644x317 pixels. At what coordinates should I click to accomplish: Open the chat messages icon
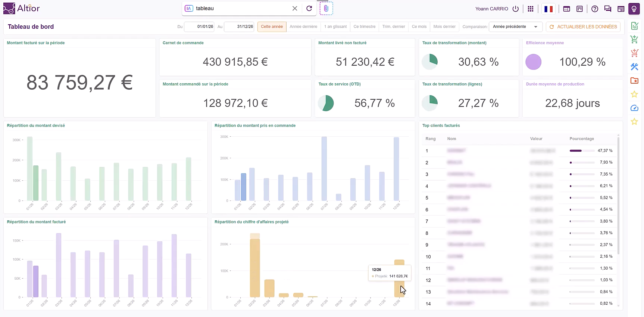[x=608, y=9]
